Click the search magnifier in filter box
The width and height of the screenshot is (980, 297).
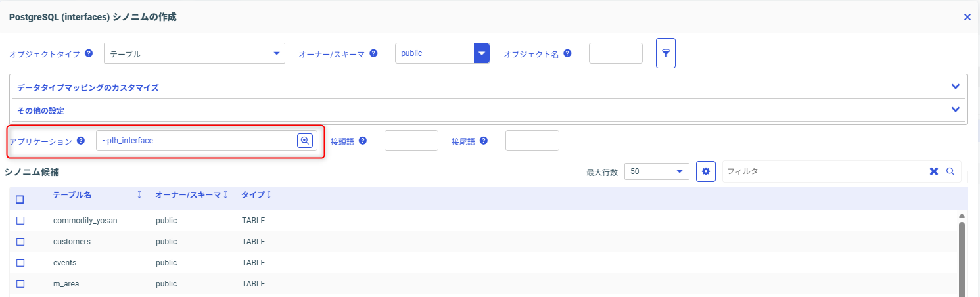click(x=950, y=171)
